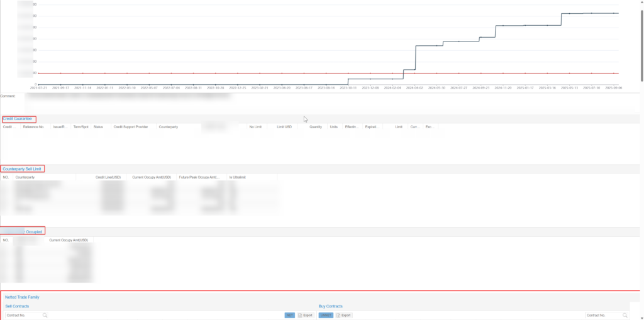The height and width of the screenshot is (320, 644).
Task: Click the Quantity column header
Action: click(x=316, y=127)
